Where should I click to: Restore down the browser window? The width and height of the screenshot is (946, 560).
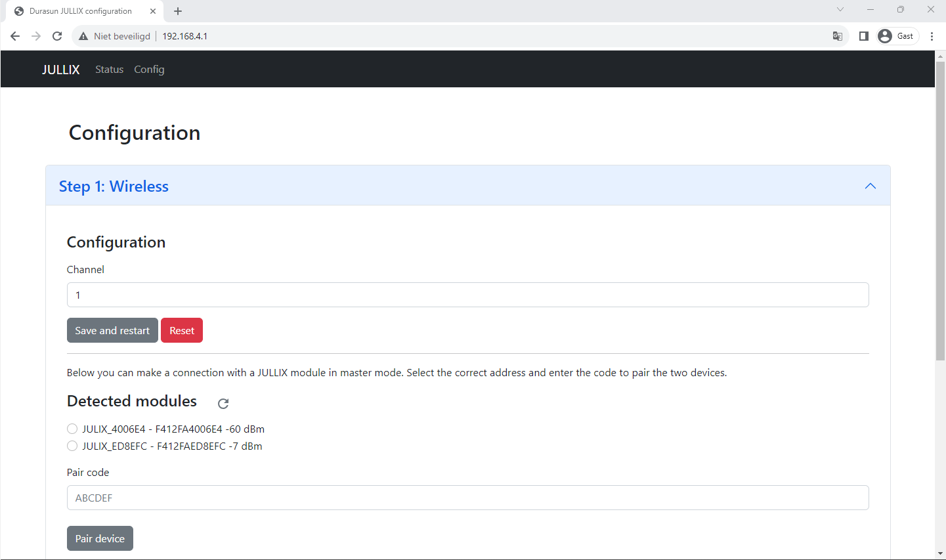pos(901,9)
